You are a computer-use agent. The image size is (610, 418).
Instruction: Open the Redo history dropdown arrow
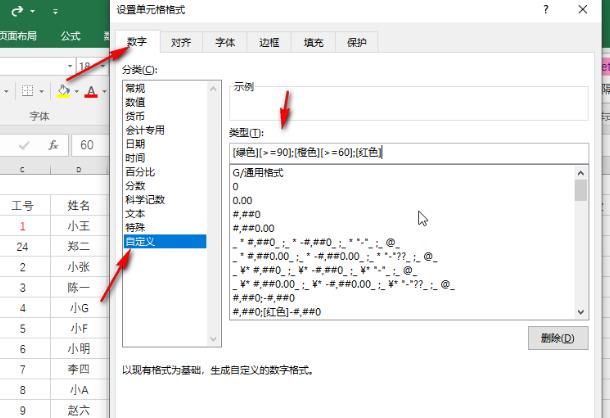click(33, 12)
